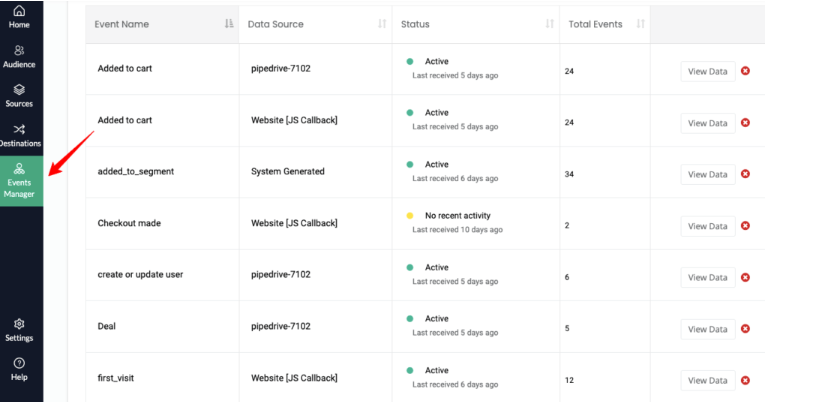The height and width of the screenshot is (402, 826).
Task: Click total events value 34
Action: (x=569, y=174)
